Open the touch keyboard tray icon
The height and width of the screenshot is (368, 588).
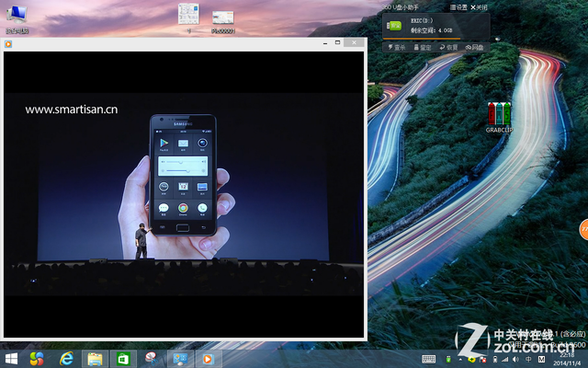[x=428, y=360]
